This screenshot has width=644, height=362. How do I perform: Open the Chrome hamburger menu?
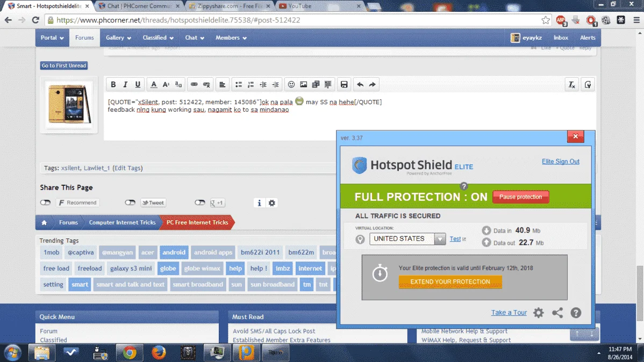[636, 20]
